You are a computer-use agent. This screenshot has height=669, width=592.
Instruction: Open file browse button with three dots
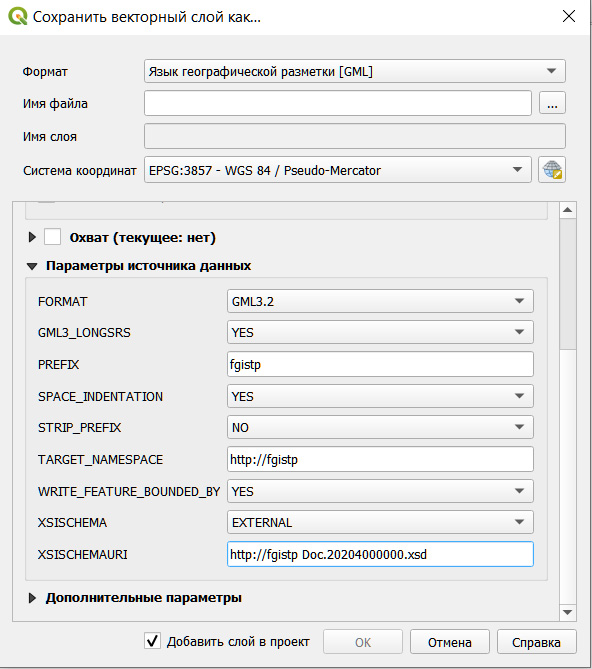click(552, 103)
